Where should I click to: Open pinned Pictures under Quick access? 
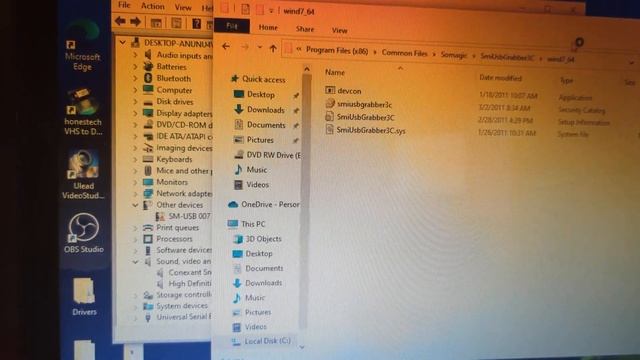[253, 140]
